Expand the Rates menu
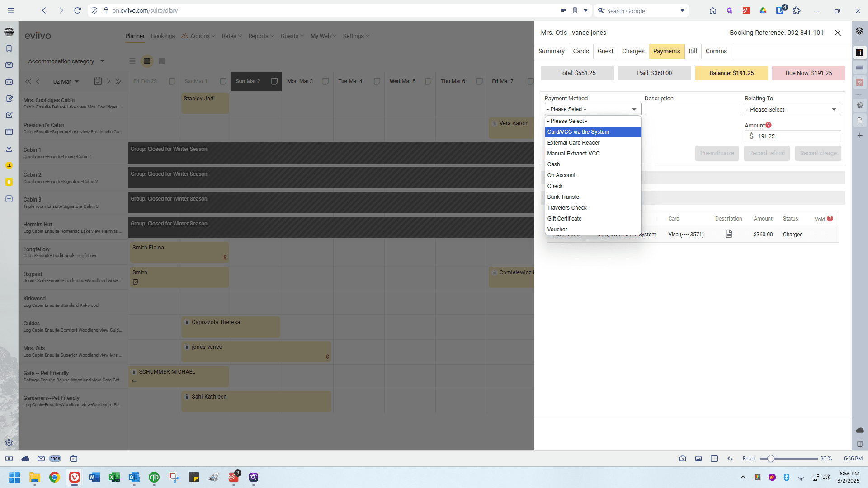 pos(232,36)
